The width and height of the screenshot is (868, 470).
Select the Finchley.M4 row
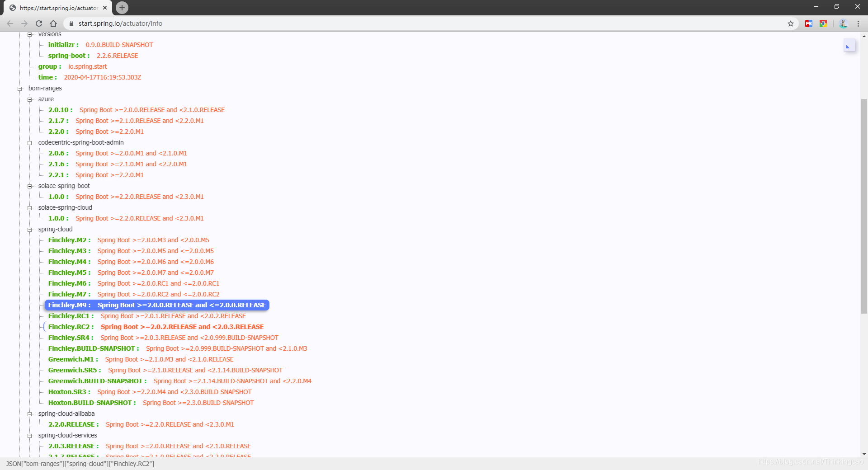[x=131, y=262]
